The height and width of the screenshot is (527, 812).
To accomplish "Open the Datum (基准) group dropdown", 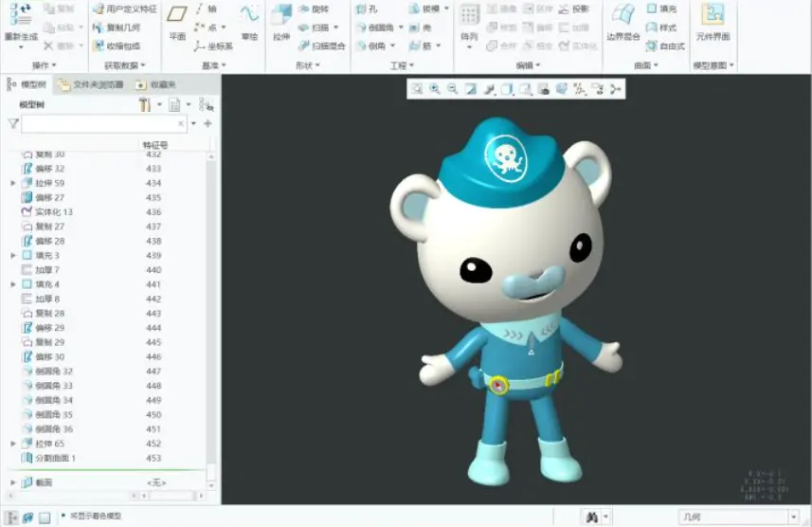I will tap(214, 65).
